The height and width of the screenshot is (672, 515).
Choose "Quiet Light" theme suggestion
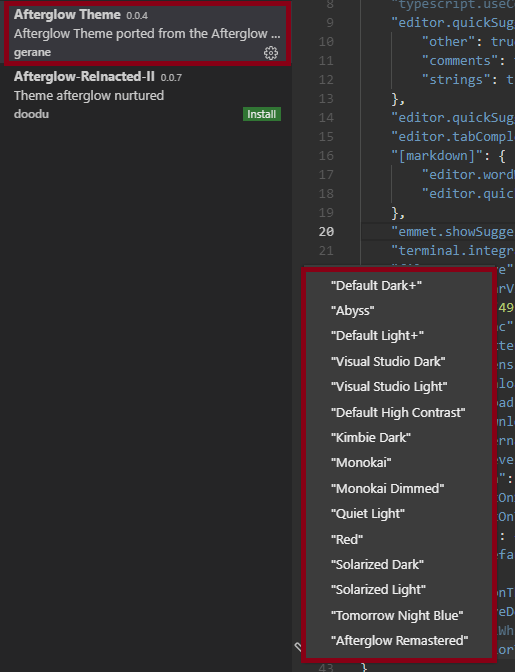(x=368, y=513)
